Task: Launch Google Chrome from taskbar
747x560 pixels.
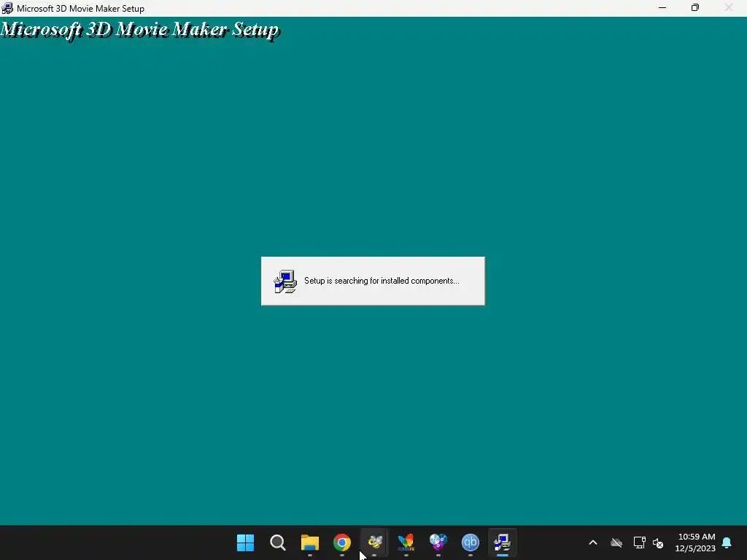Action: coord(342,542)
